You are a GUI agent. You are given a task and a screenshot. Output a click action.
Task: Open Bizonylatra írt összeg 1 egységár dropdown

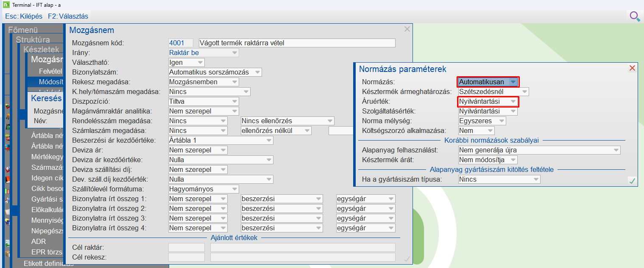[x=366, y=199]
